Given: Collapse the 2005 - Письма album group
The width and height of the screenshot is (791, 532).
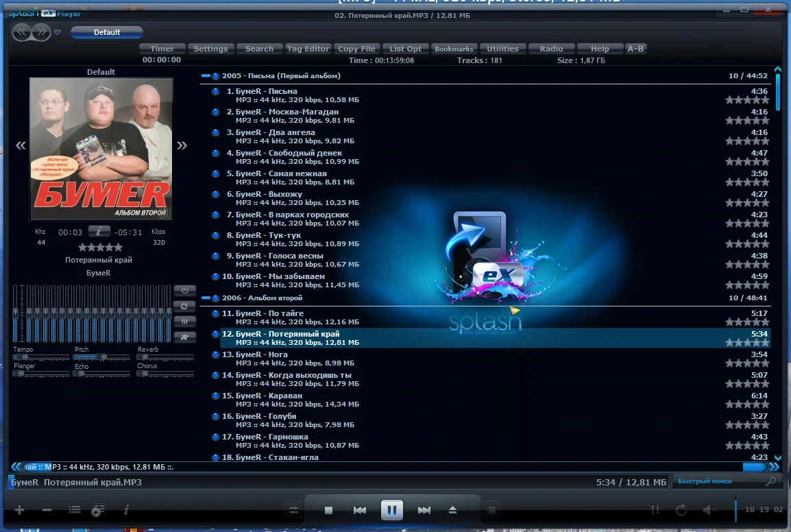Looking at the screenshot, I should tap(206, 75).
